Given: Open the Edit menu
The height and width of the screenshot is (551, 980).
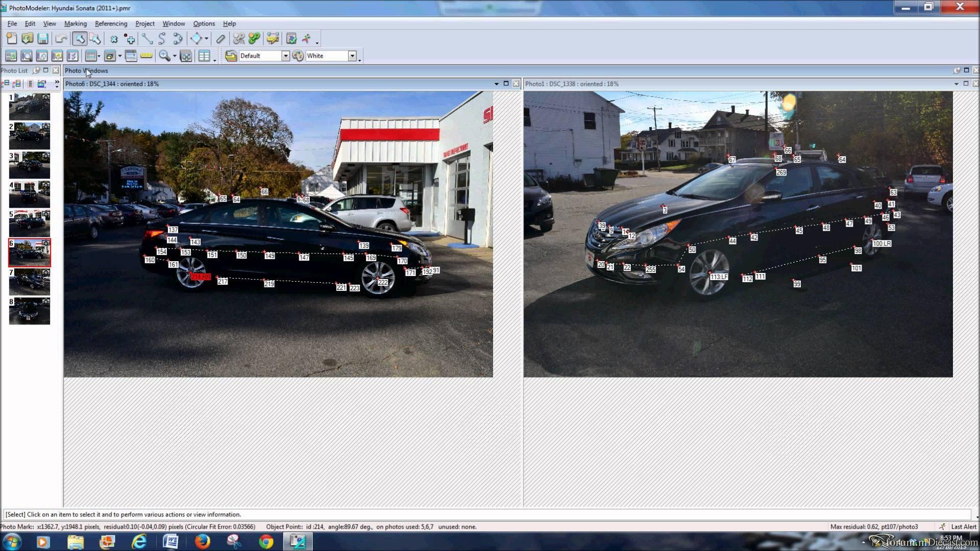Looking at the screenshot, I should coord(30,23).
